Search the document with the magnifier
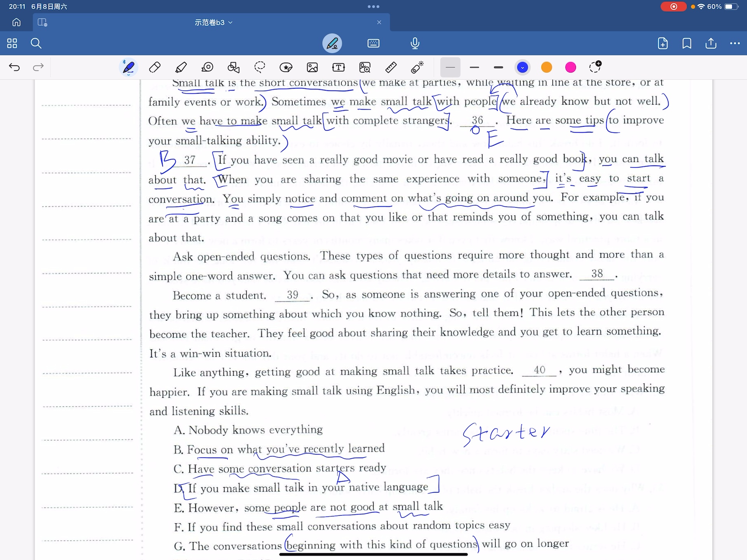Viewport: 747px width, 560px height. point(36,43)
